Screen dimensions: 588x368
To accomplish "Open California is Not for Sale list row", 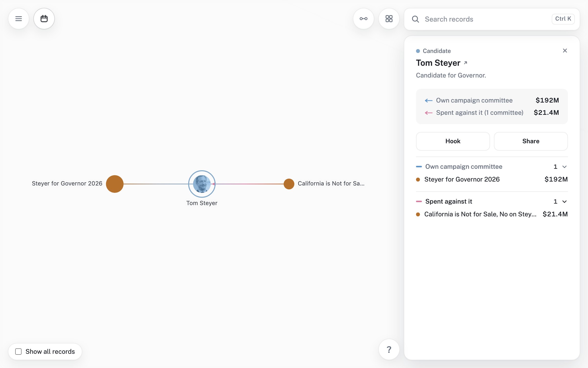I will [x=492, y=214].
